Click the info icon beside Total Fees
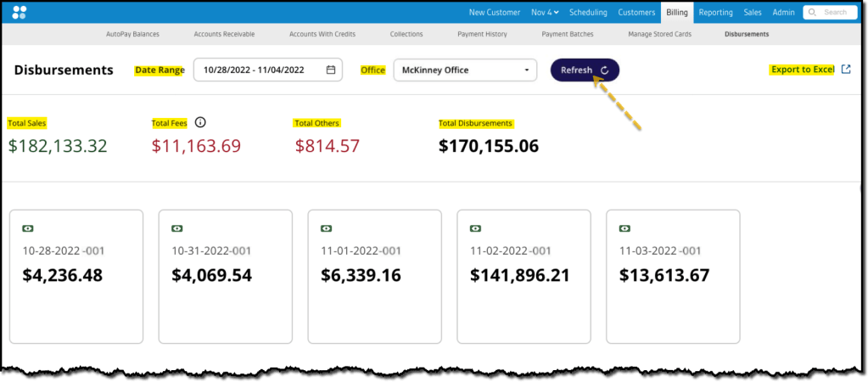Screen dimensions: 868x382 coord(200,122)
